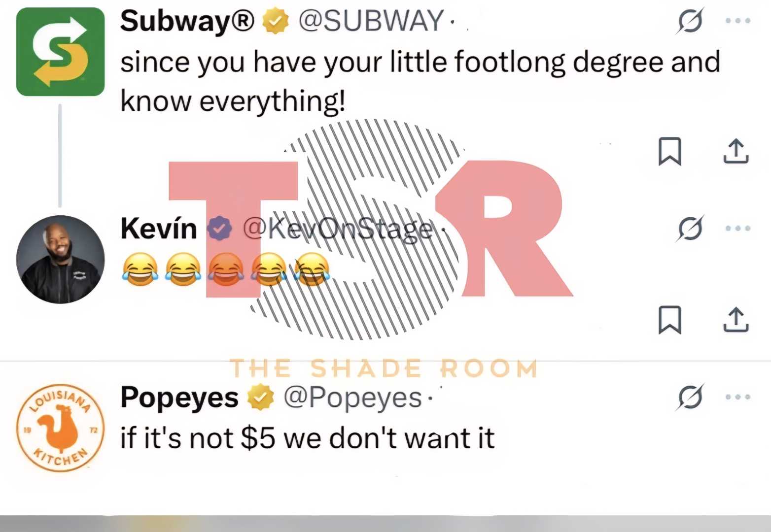
Task: Open more options on Subway's tweet
Action: tap(737, 21)
